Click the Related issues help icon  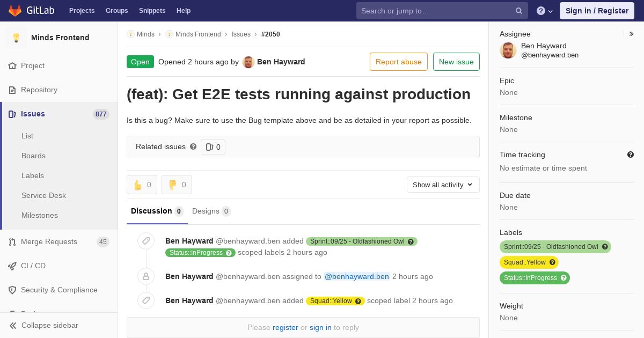coord(193,146)
